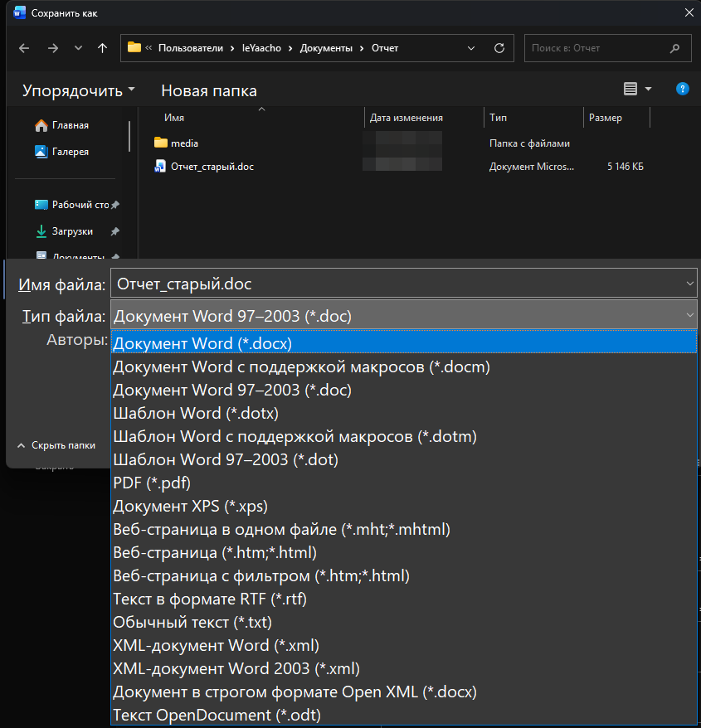
Task: Choose Шаблон Word с поддержкой макросов (*.dotm)
Action: click(404, 436)
